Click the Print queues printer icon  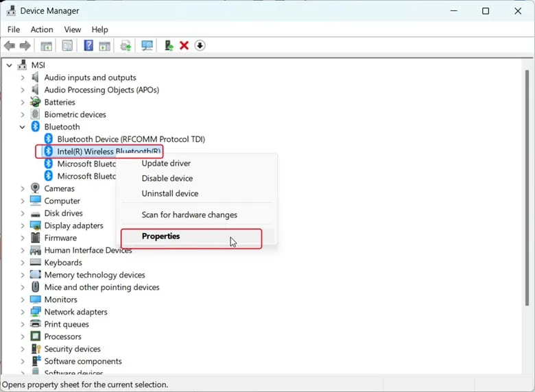[x=35, y=324]
